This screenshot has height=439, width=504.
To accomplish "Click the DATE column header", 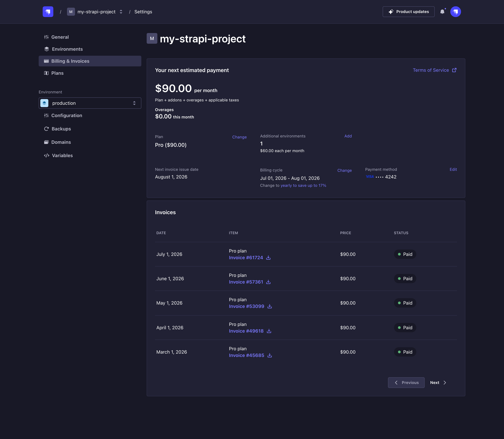I will tap(161, 233).
